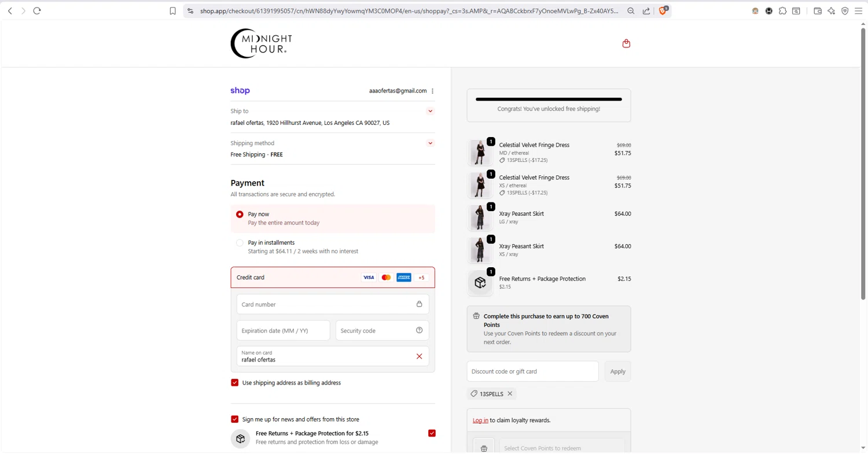
Task: Go back with the browser back arrow
Action: point(10,10)
